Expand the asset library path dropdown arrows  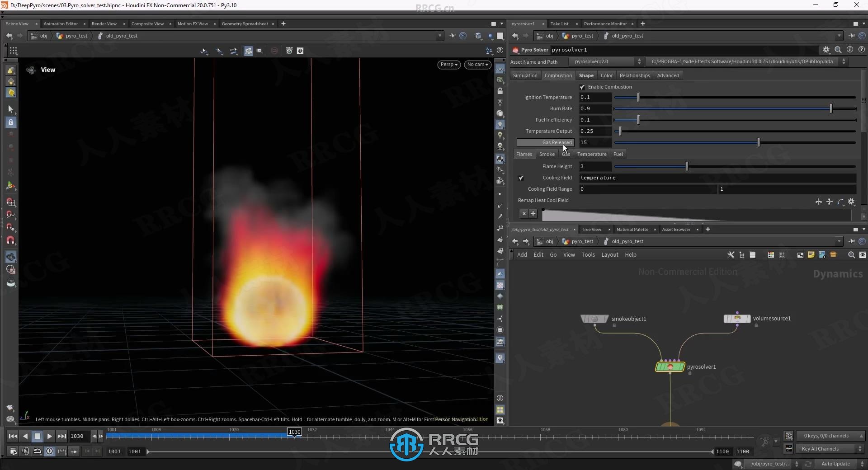pyautogui.click(x=844, y=61)
